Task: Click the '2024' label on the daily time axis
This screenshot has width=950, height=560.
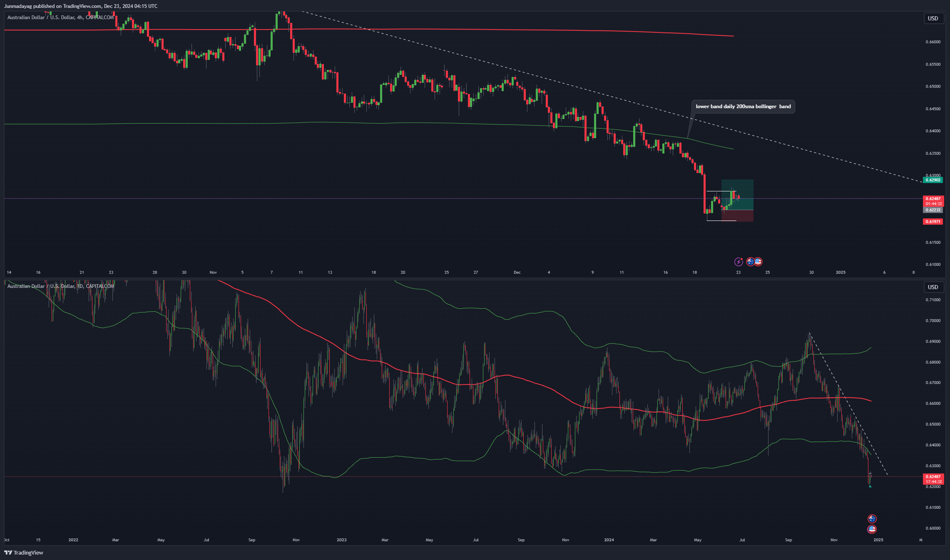Action: point(609,540)
